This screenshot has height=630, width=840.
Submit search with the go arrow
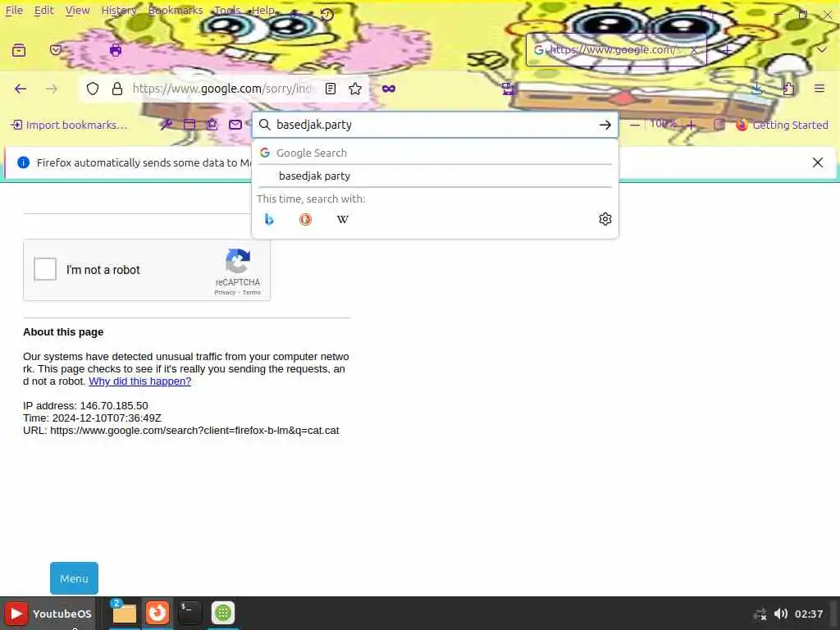coord(605,125)
